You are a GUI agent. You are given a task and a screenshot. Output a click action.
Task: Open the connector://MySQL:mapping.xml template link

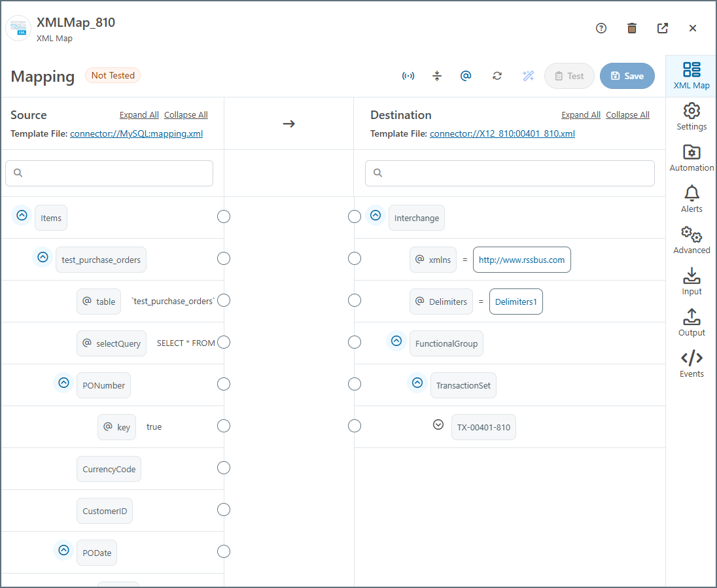(136, 133)
